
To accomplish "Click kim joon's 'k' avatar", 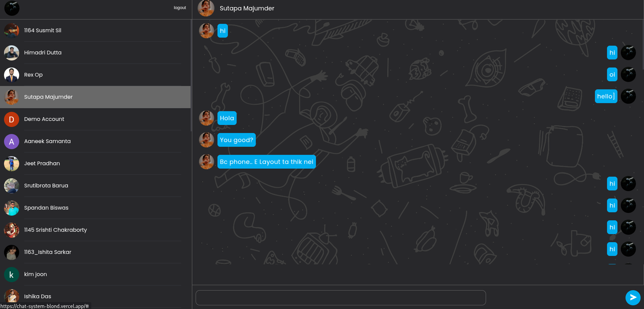I will point(11,274).
